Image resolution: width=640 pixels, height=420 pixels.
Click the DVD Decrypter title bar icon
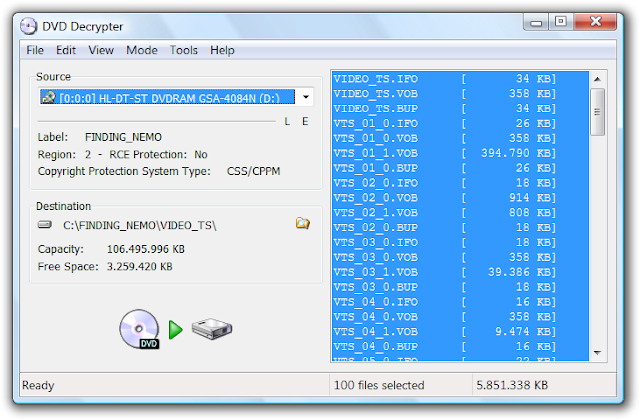[29, 27]
